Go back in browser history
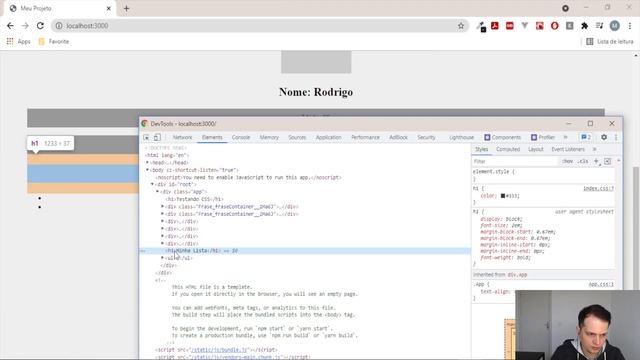Screen dimensions: 640x360 pyautogui.click(x=10, y=26)
